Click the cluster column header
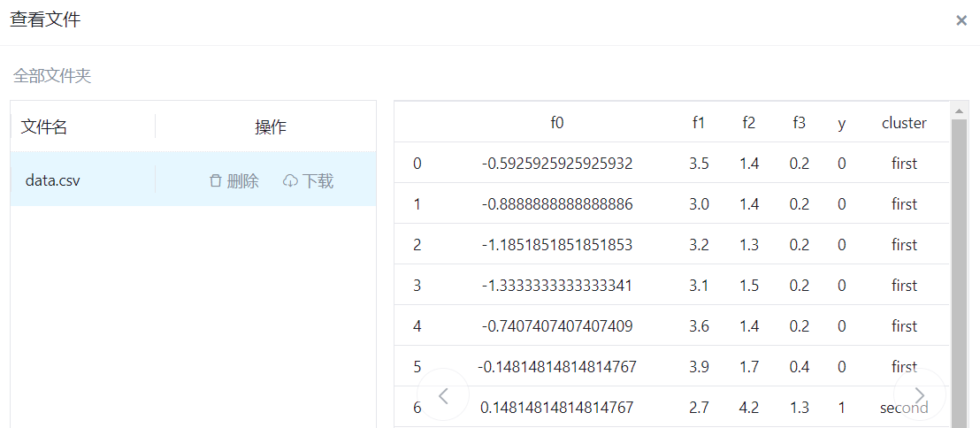 coord(904,123)
